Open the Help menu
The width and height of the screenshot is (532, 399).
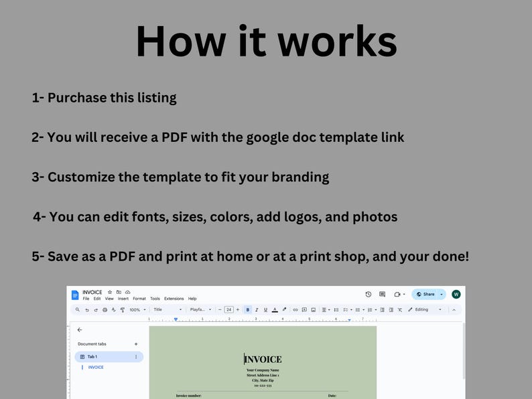pyautogui.click(x=192, y=299)
